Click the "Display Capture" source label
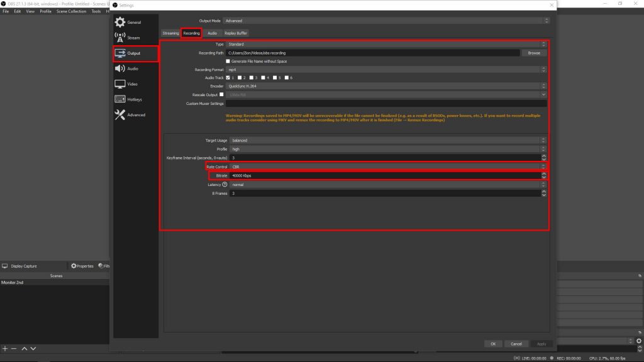This screenshot has width=644, height=362. coord(24,266)
